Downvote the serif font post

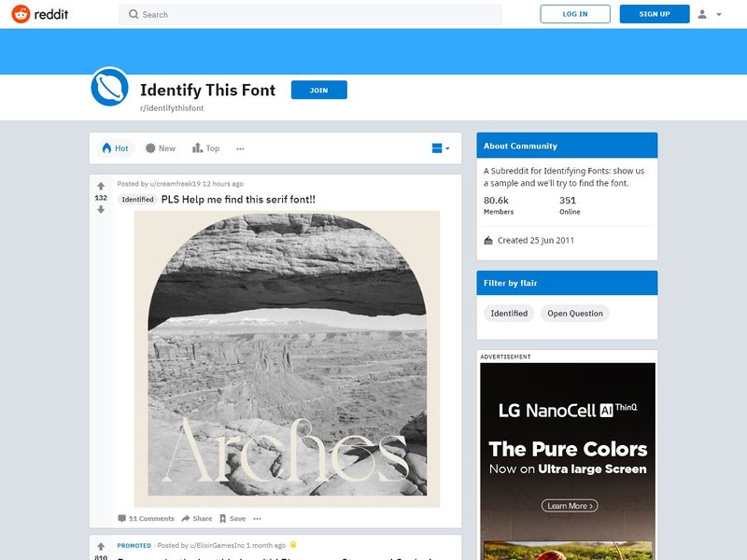(101, 209)
